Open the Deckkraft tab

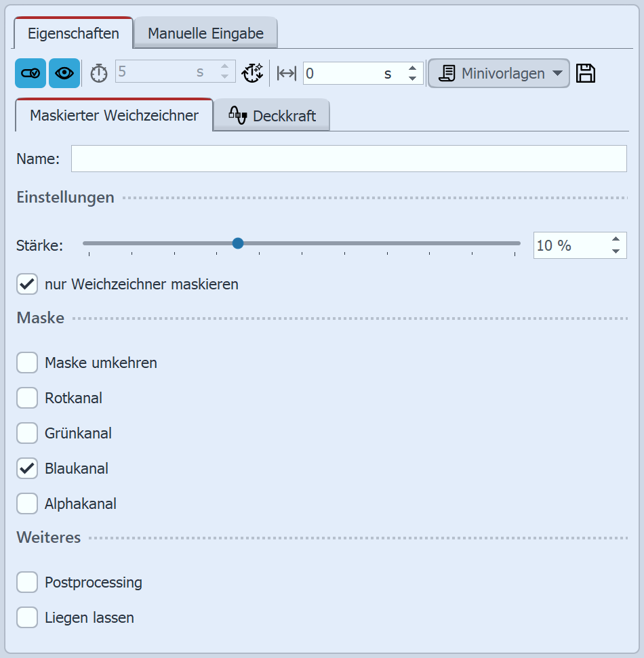[x=272, y=116]
